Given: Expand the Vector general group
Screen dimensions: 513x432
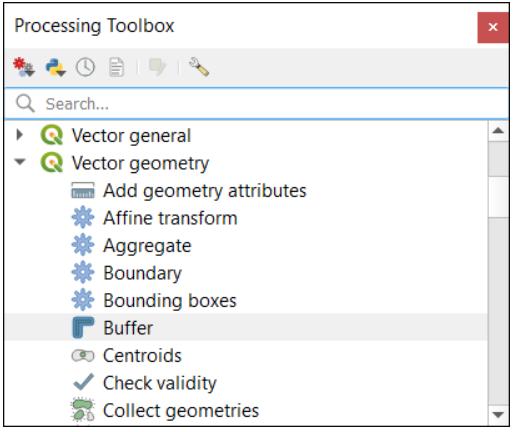Looking at the screenshot, I should point(20,135).
